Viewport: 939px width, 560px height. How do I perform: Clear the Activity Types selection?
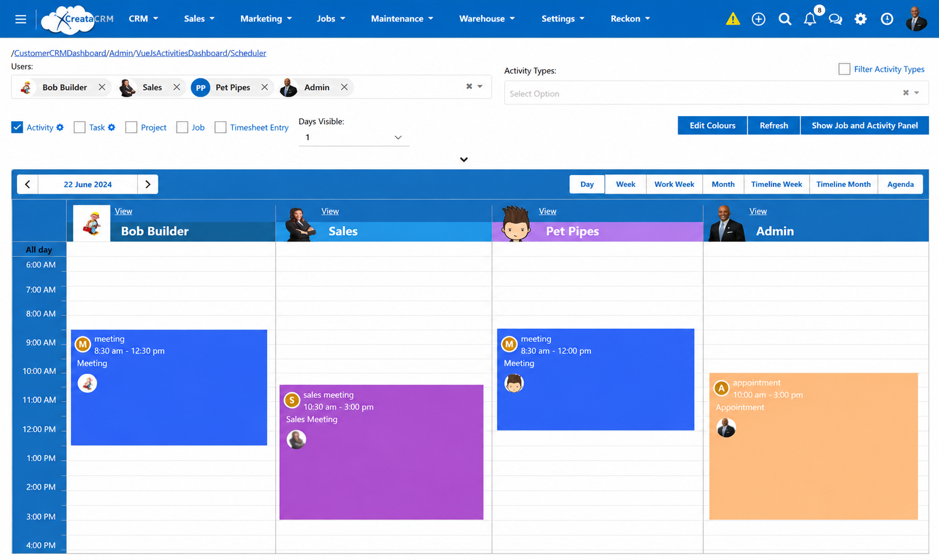click(x=905, y=92)
